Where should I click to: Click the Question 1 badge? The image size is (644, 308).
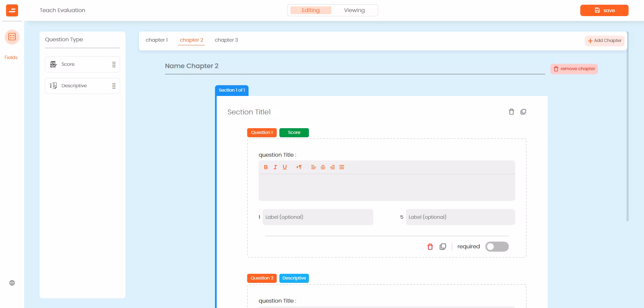click(262, 133)
